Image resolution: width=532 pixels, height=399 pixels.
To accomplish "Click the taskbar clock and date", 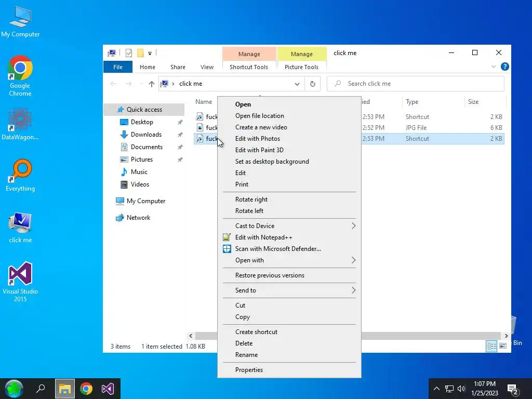I will [x=485, y=389].
